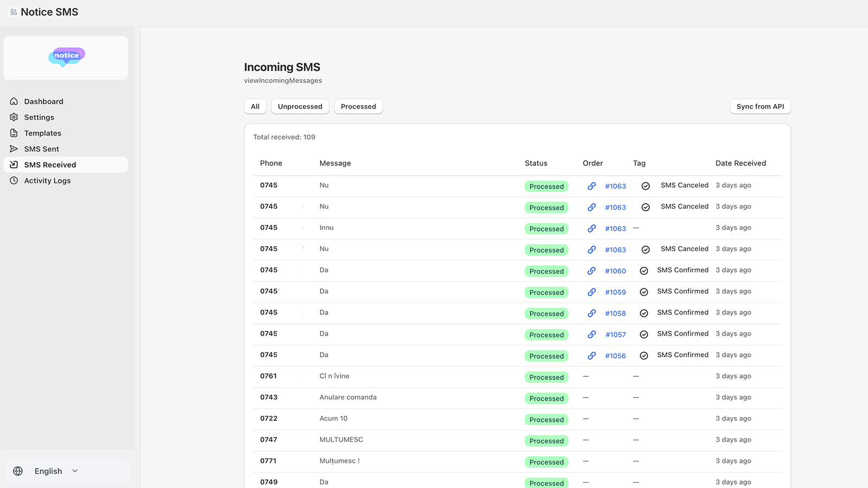Click check-circle icon in first SMS Canceled row

click(x=646, y=186)
